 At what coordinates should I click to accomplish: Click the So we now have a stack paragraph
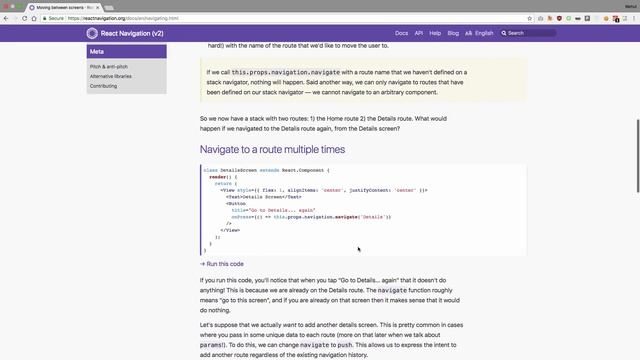pos(323,124)
